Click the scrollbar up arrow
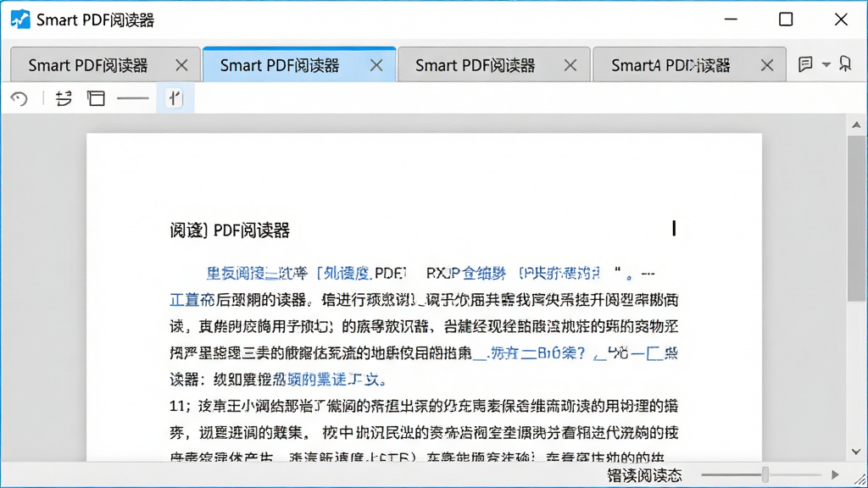The width and height of the screenshot is (868, 488). [x=856, y=125]
